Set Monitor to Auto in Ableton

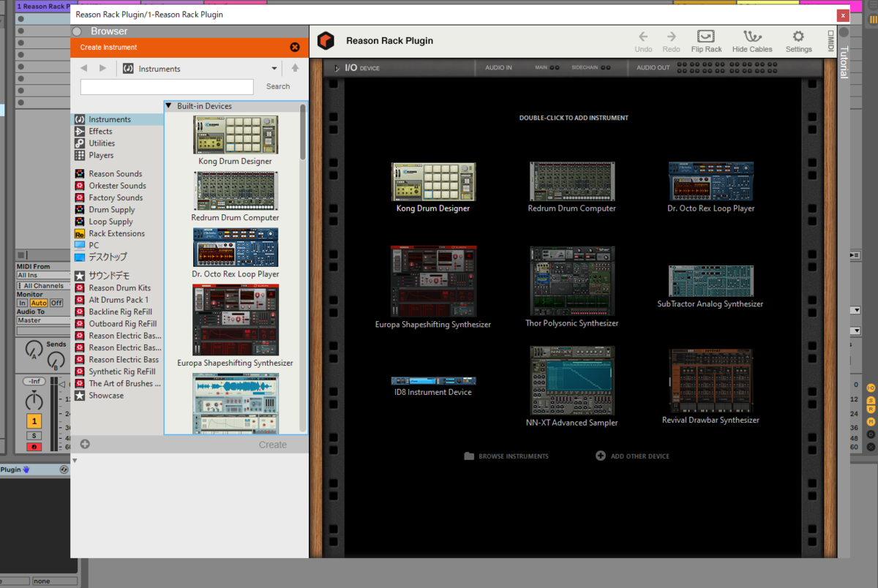click(x=39, y=303)
